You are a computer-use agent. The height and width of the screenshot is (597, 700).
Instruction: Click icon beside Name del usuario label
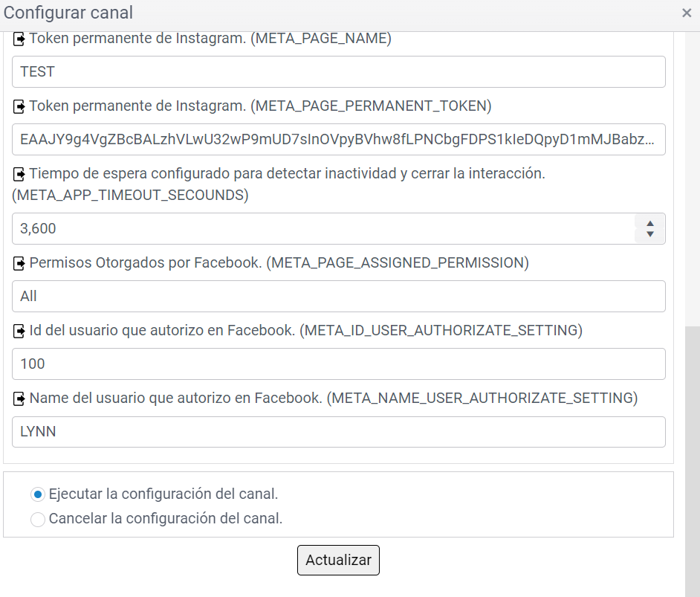point(19,399)
